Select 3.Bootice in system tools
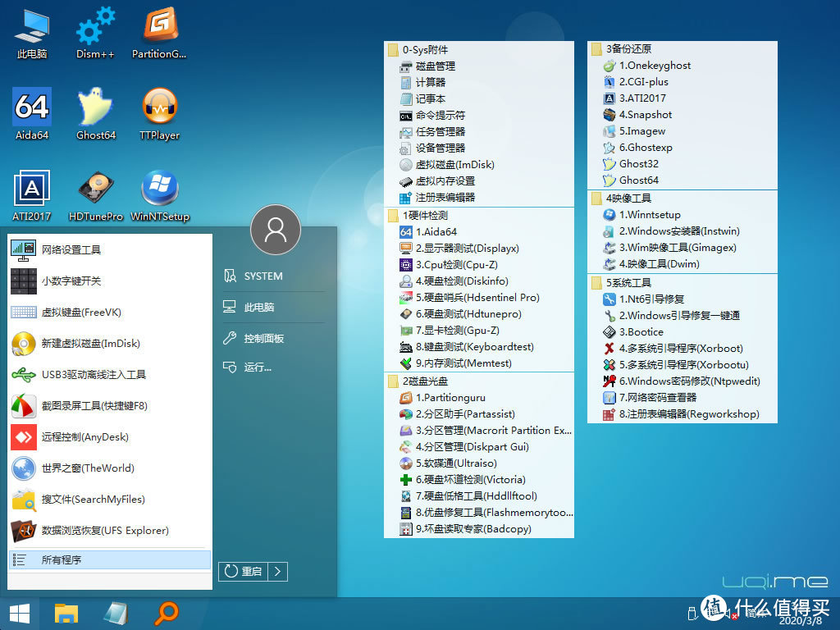 [x=645, y=332]
